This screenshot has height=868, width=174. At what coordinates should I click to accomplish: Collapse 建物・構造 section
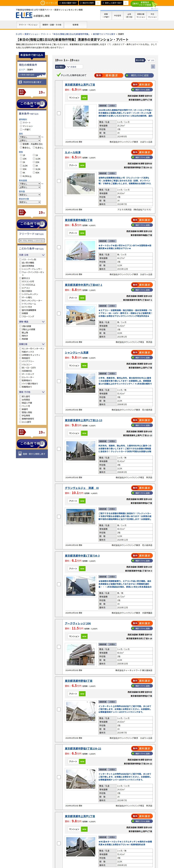[32, 322]
